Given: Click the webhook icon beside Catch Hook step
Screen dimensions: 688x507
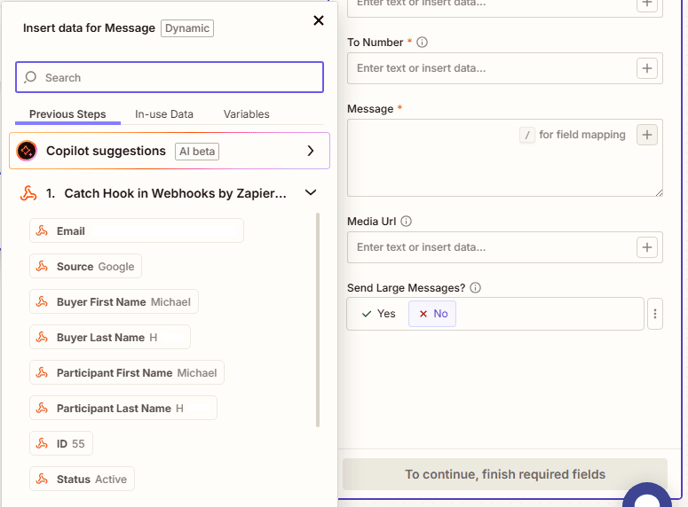Looking at the screenshot, I should [29, 193].
